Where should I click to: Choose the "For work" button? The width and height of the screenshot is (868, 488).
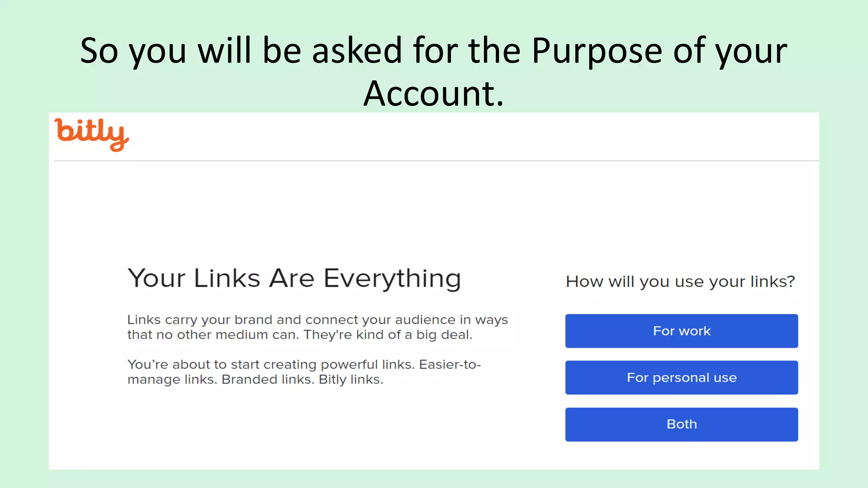pyautogui.click(x=681, y=331)
